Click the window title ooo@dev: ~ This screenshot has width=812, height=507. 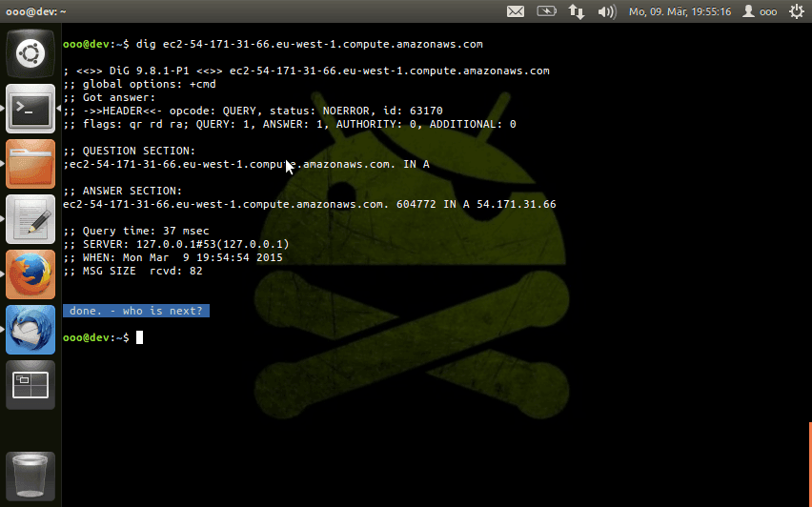click(x=35, y=11)
